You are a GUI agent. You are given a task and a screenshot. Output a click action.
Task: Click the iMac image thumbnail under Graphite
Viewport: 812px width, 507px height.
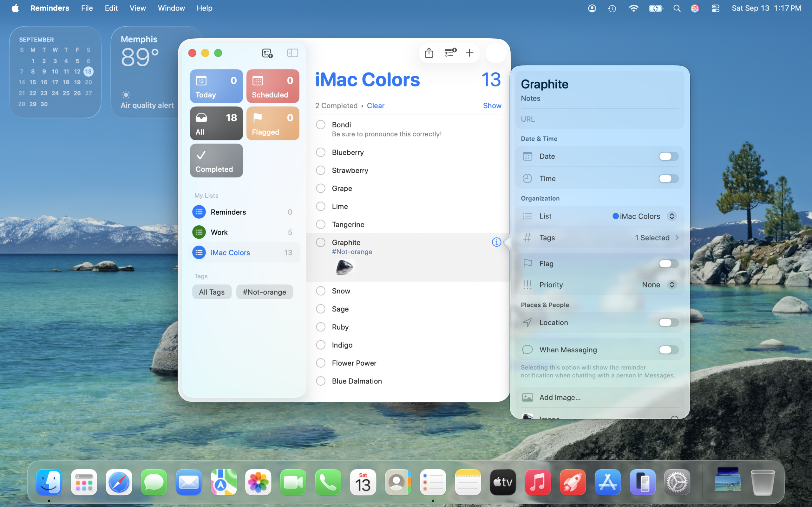(x=344, y=267)
